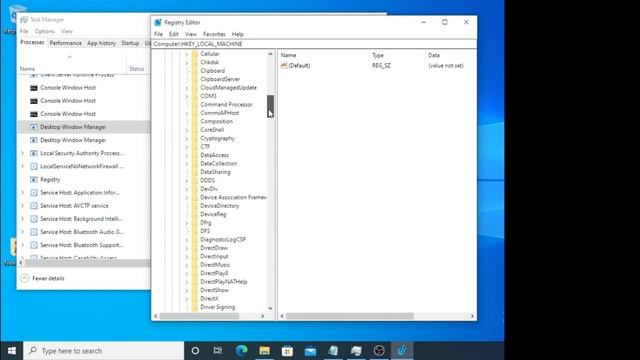Viewport: 640px width, 360px height.
Task: Click the registry tree horizontal scrollbar
Action: click(199, 316)
